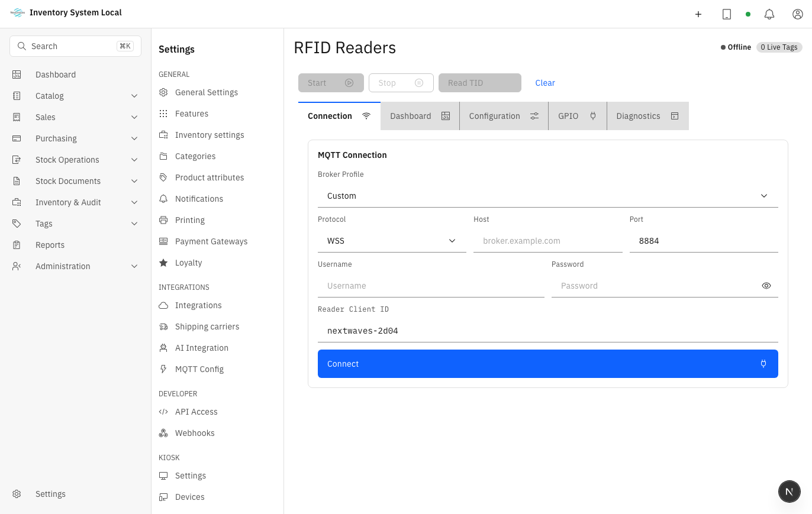This screenshot has width=812, height=514.
Task: Click the Printing printer icon
Action: 163,220
